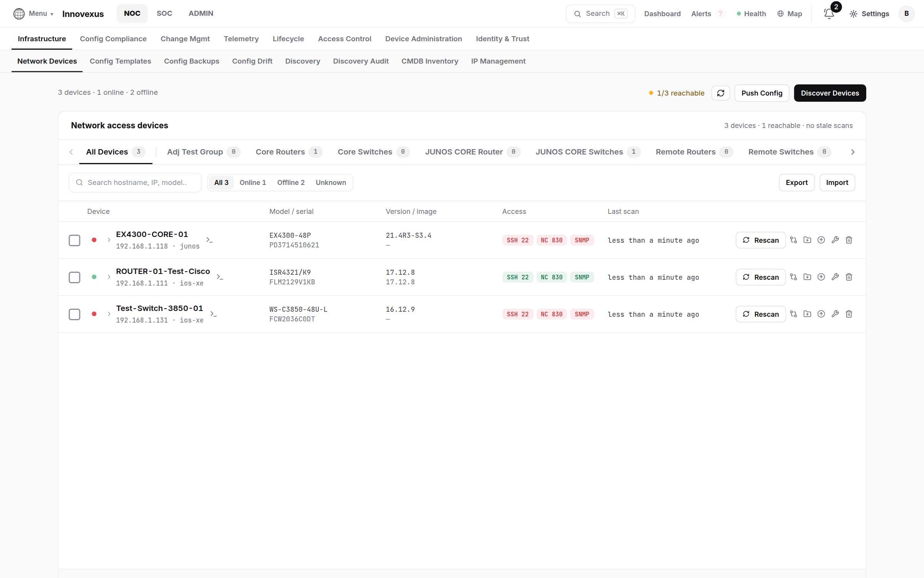Open the notifications bell

(x=829, y=14)
